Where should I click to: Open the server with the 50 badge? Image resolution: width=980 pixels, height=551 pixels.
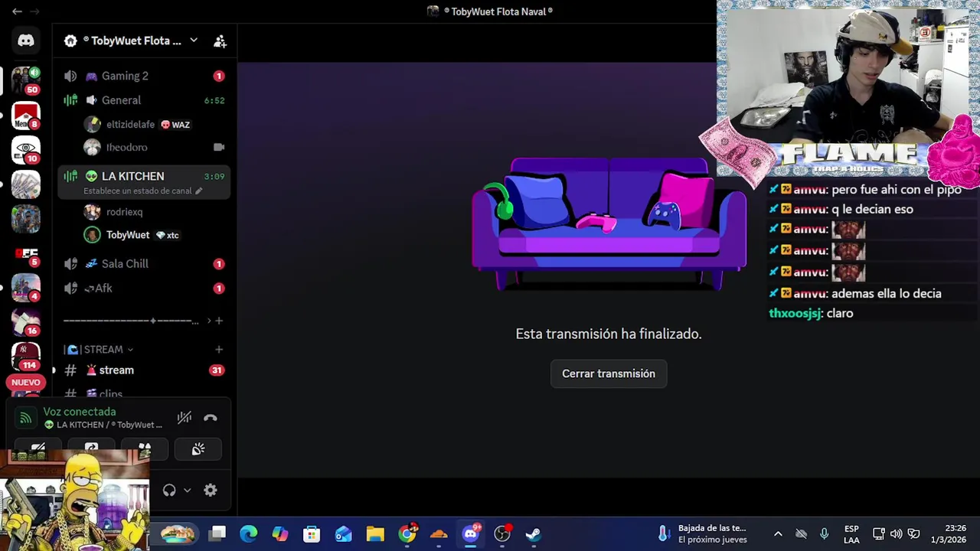pyautogui.click(x=25, y=80)
